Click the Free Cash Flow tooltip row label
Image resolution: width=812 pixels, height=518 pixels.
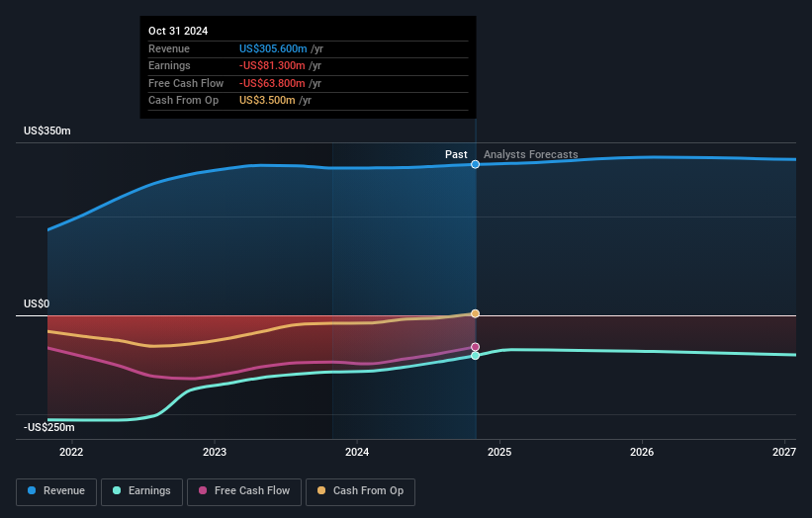point(186,83)
